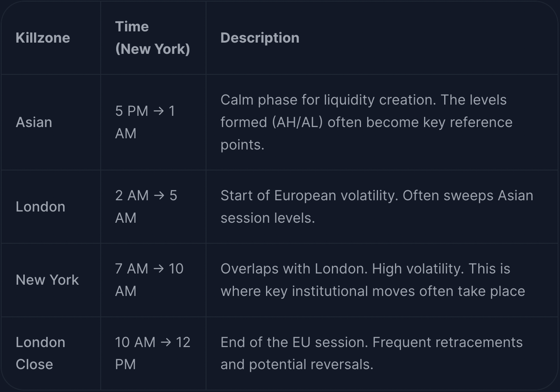The width and height of the screenshot is (560, 392).
Task: Click the 'End of the EU session' description
Action: 371,353
